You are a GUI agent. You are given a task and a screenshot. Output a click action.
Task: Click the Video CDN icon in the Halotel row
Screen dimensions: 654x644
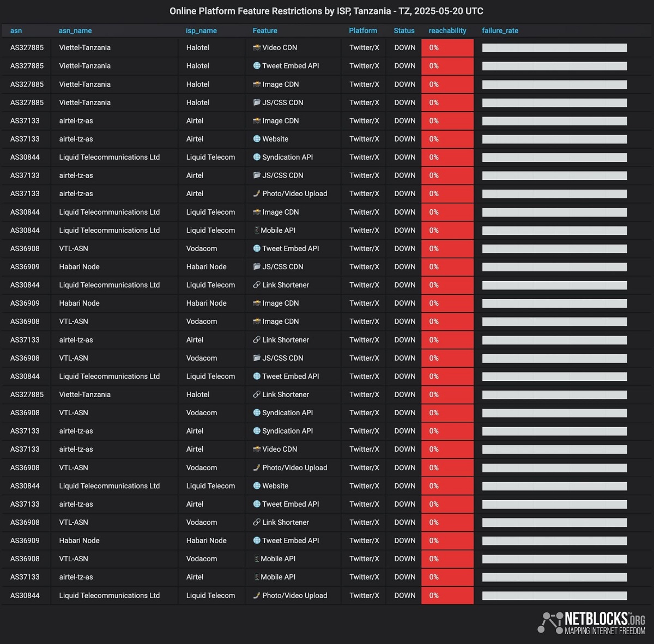257,48
